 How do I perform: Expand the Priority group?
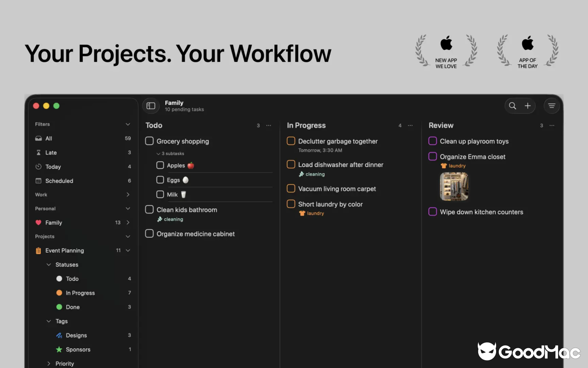tap(49, 363)
